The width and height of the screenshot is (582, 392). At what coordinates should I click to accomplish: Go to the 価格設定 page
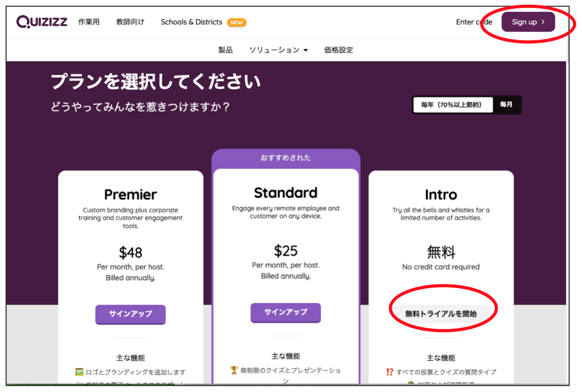(339, 50)
